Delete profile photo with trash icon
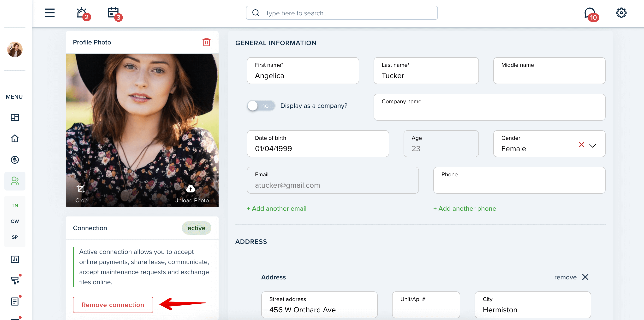 tap(206, 42)
